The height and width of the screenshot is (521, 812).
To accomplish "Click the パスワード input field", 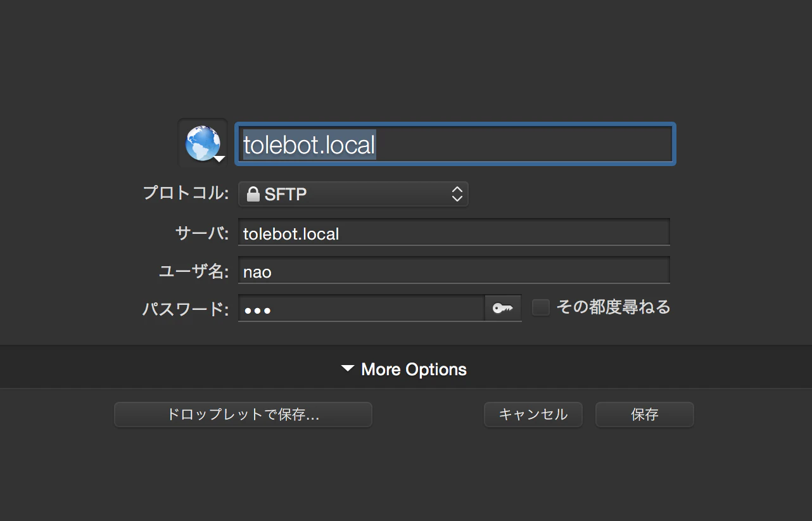I will [362, 308].
